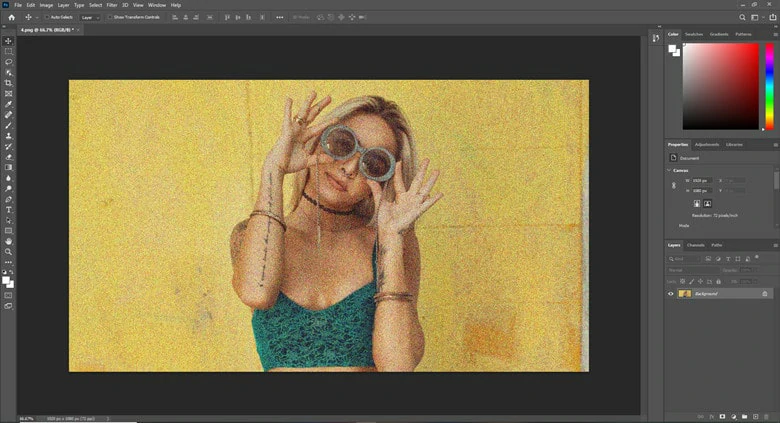Select the Eraser tool
This screenshot has height=423, width=780.
click(x=8, y=157)
